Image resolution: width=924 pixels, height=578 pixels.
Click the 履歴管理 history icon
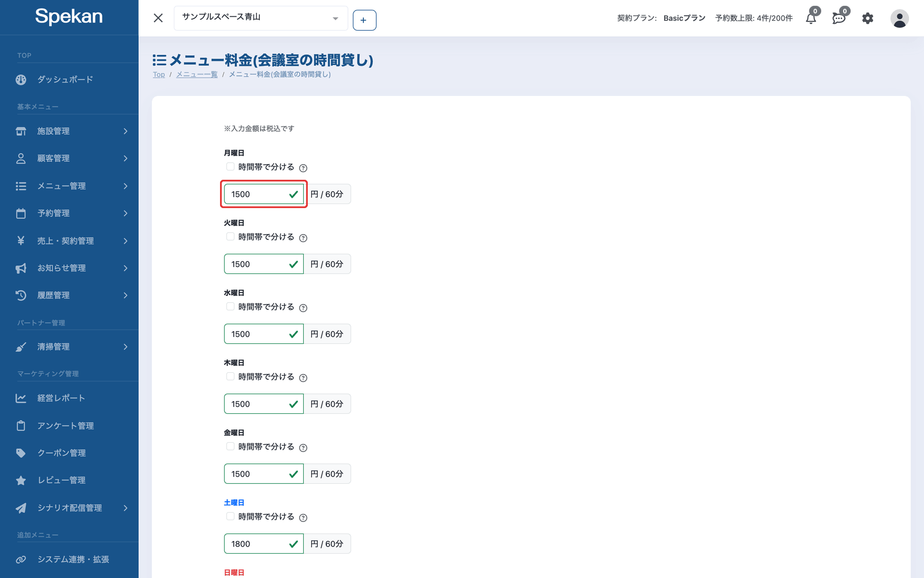pos(21,295)
